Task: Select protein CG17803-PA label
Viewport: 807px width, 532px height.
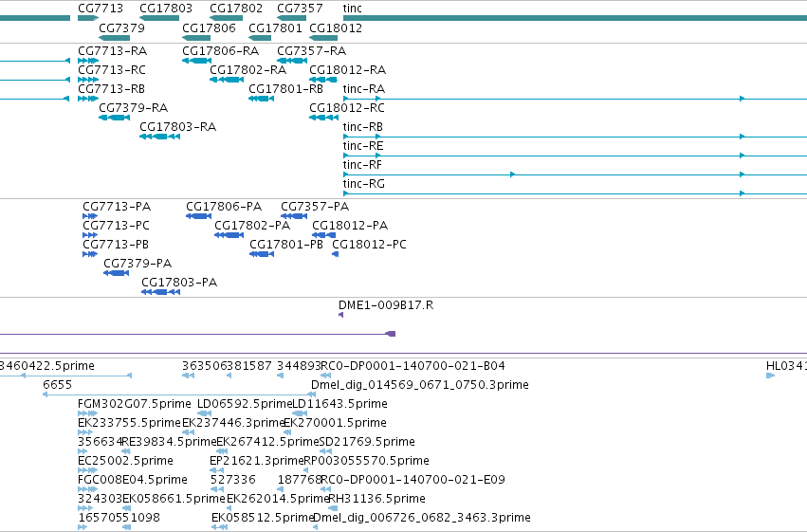Action: pyautogui.click(x=179, y=283)
